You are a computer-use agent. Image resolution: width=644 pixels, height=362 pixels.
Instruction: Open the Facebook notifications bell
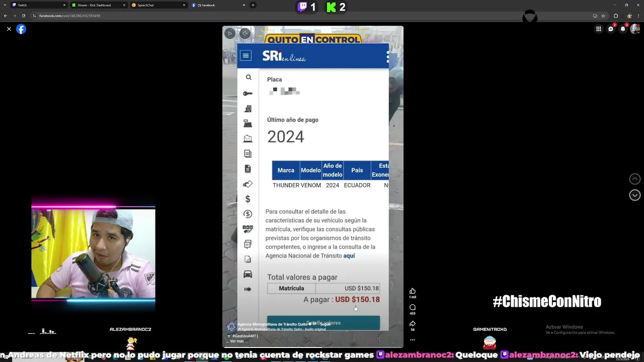[x=623, y=29]
